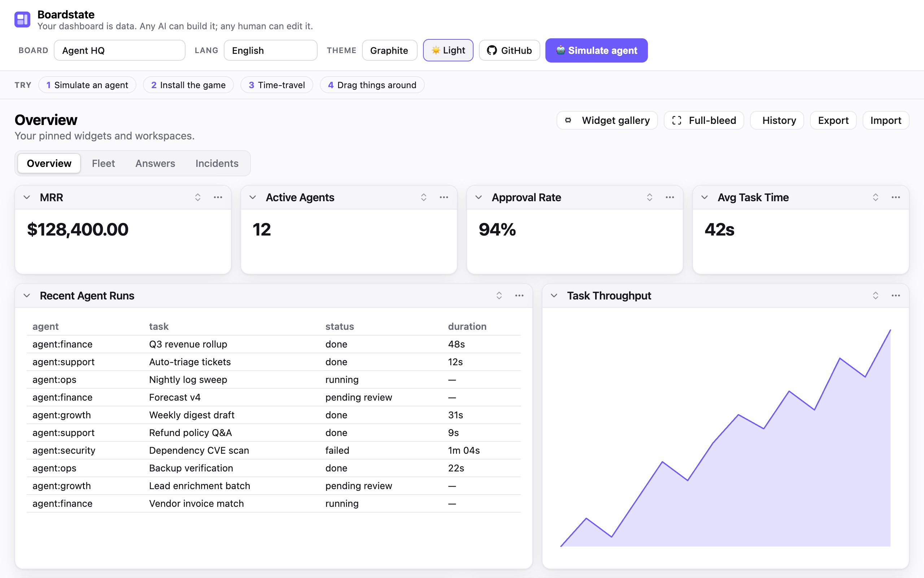Collapse the Recent Agent Runs widget
Viewport: 924px width, 578px height.
[x=27, y=296]
